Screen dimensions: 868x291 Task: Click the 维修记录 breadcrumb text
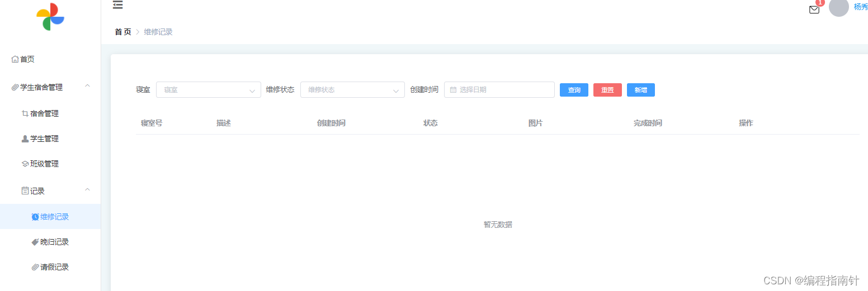158,32
